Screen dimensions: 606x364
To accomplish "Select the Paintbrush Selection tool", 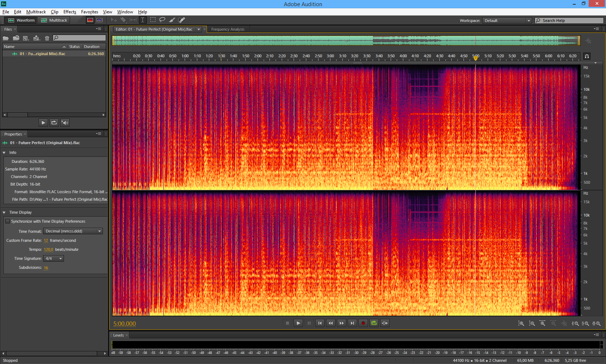I will pos(172,20).
